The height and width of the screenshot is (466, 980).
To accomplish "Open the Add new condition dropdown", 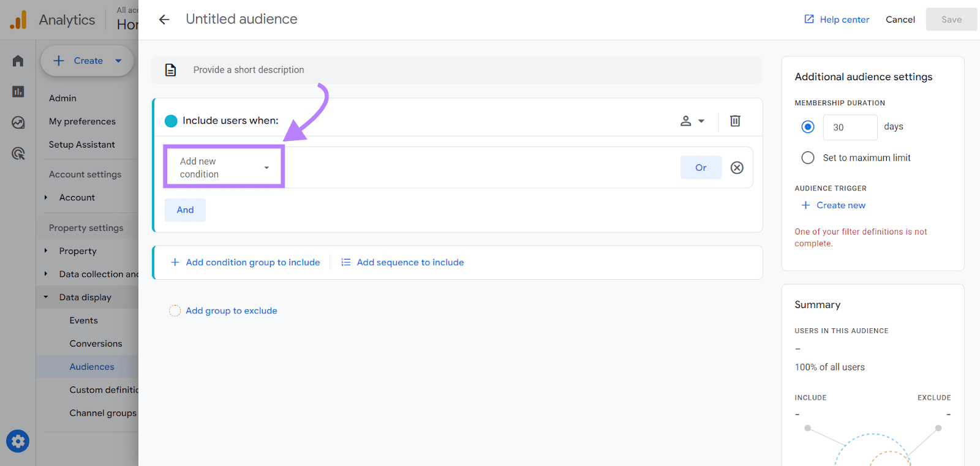I will point(224,168).
